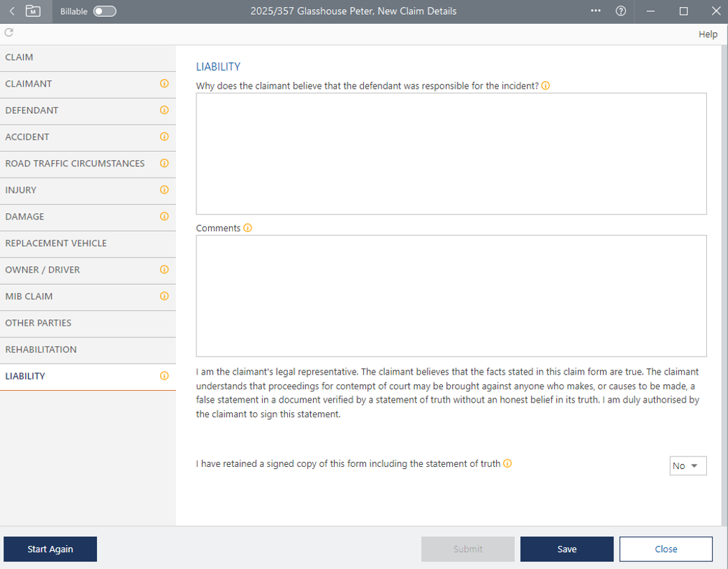This screenshot has height=569, width=728.
Task: Click info icon beside signed copy statement
Action: coord(507,463)
